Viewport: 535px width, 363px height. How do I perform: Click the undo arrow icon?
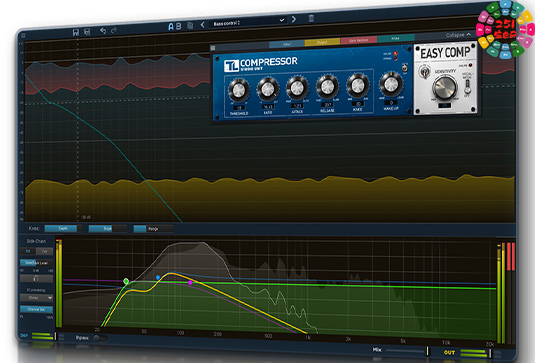point(103,31)
